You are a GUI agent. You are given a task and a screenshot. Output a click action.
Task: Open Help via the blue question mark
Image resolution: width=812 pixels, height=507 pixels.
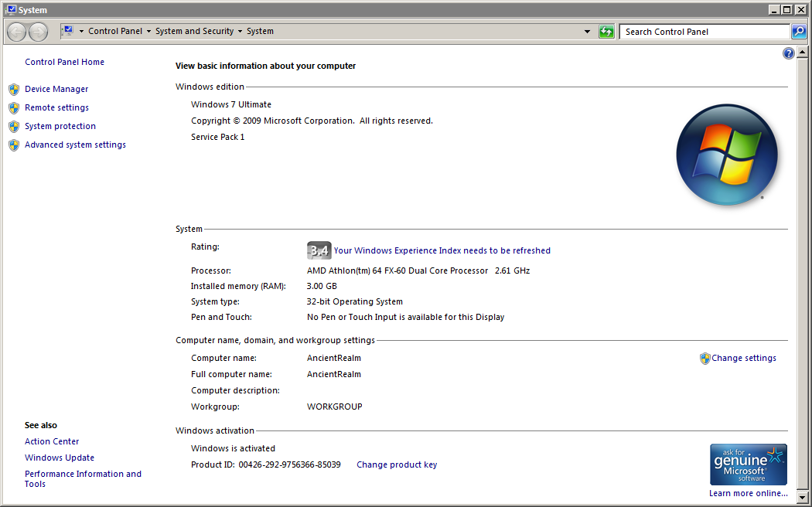(x=788, y=53)
